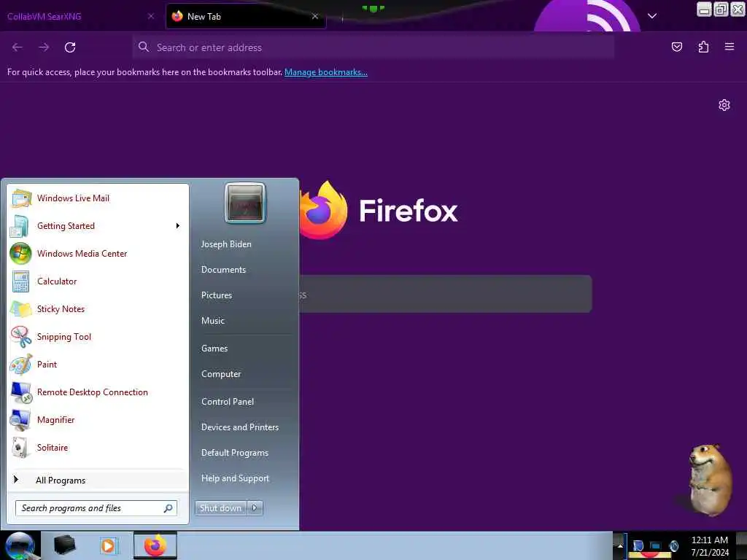Launch Remote Desktop Connection
Image resolution: width=747 pixels, height=560 pixels.
coord(98,392)
